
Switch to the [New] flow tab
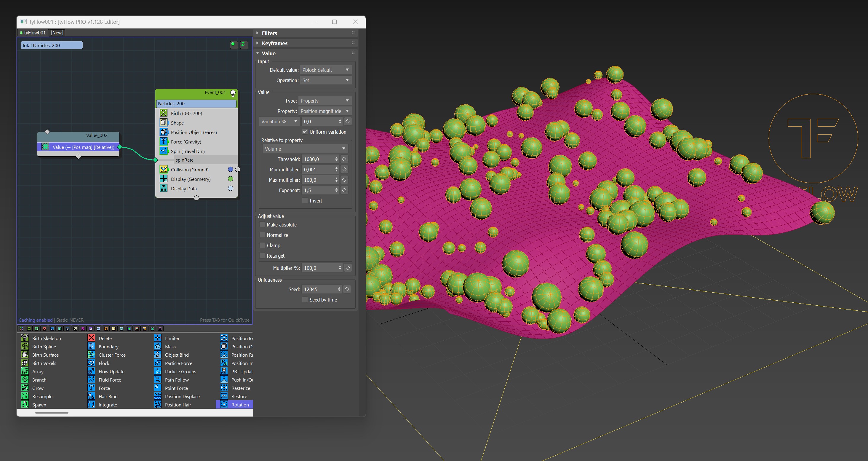57,33
